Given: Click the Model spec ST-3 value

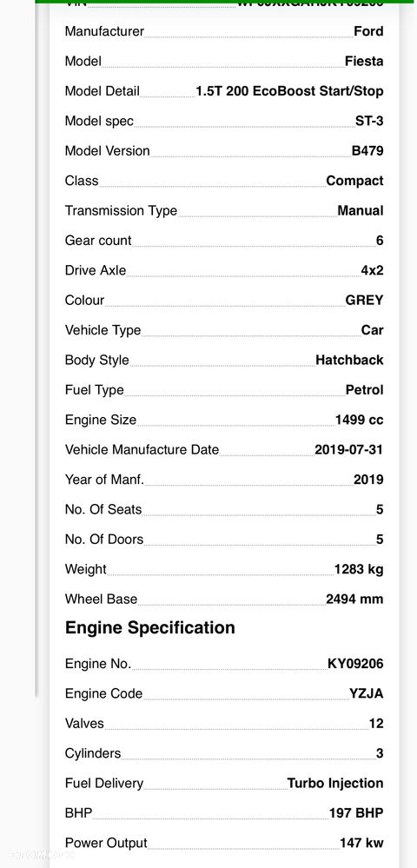Looking at the screenshot, I should pyautogui.click(x=369, y=121).
